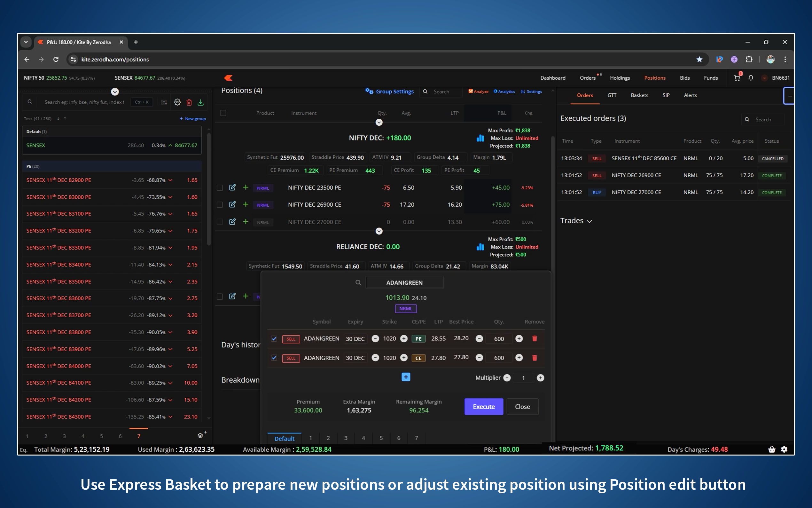Open NIFTY DEC payoff chart icon
812x508 pixels.
480,138
